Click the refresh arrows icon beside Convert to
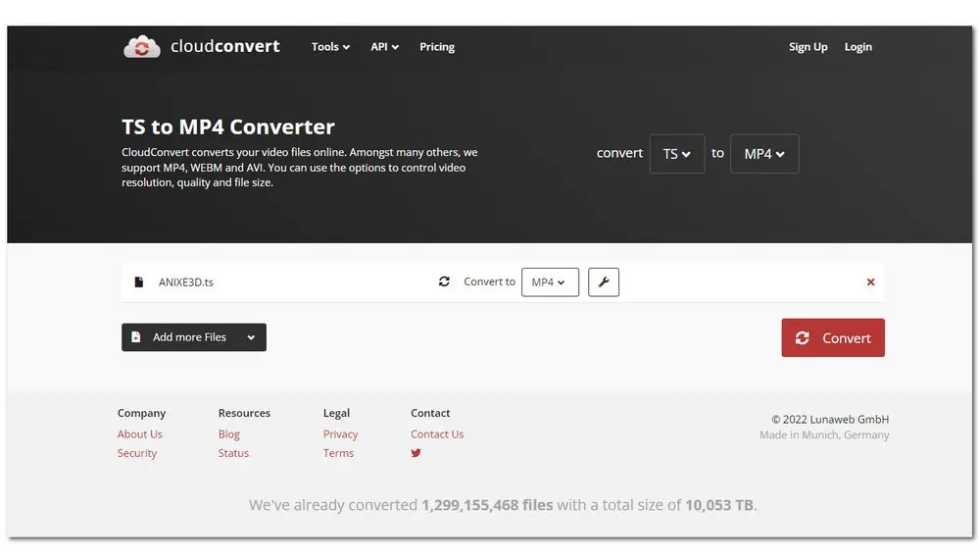 [x=444, y=281]
